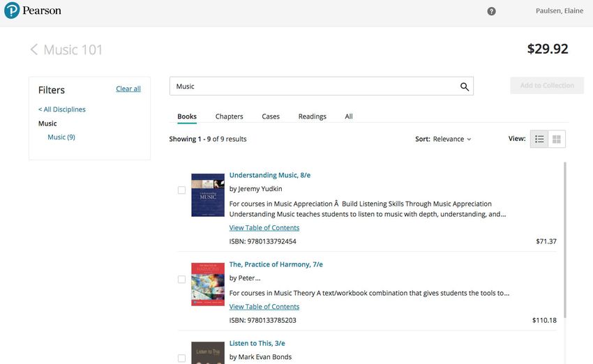593x364 pixels.
Task: Go back using the Music 101 chevron
Action: tap(33, 50)
